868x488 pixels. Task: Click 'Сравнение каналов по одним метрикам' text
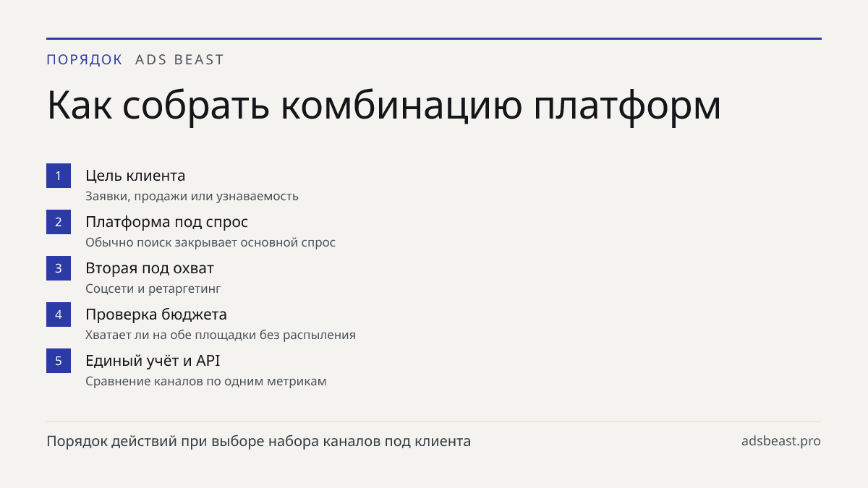pos(206,381)
